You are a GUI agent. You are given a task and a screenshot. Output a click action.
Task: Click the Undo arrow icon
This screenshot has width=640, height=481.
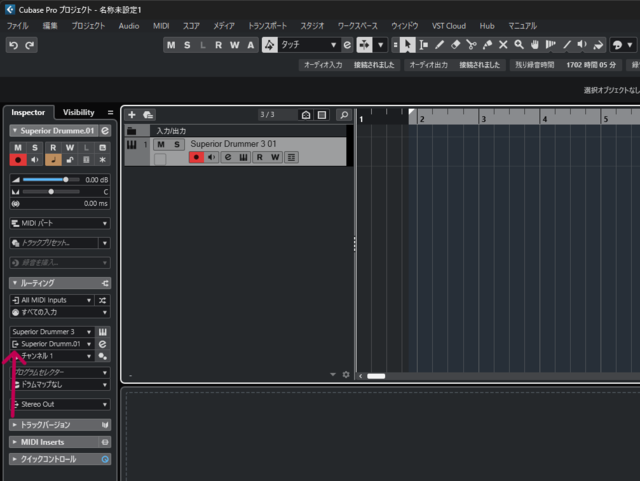[13, 45]
